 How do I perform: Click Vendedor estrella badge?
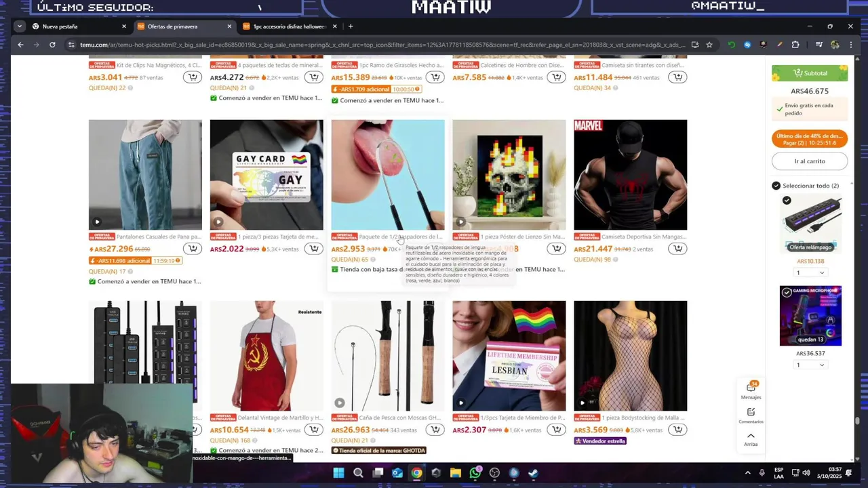click(x=600, y=441)
